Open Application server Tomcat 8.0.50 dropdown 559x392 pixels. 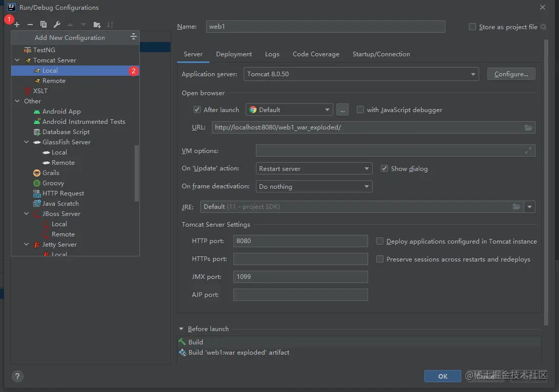361,74
